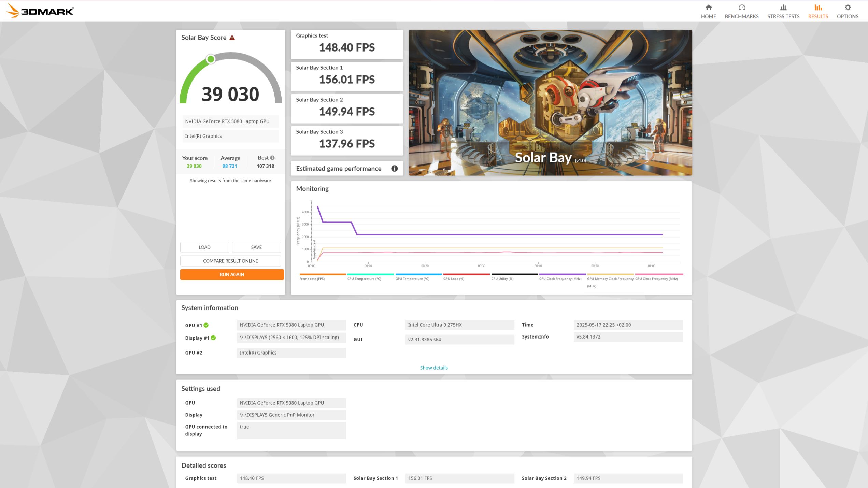Image resolution: width=868 pixels, height=488 pixels.
Task: Click the Time value 2025-05-17 22:25
Action: 628,325
